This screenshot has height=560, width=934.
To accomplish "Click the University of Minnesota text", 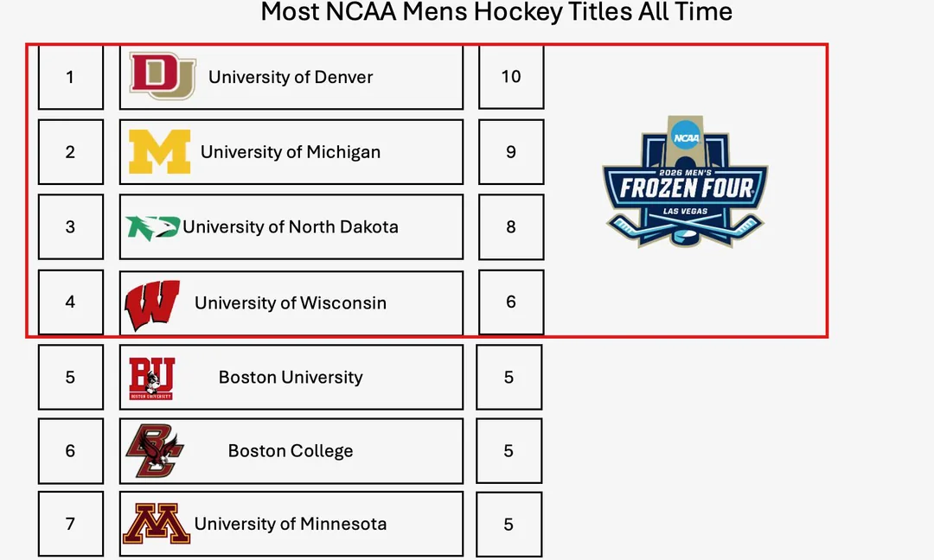I will (291, 524).
